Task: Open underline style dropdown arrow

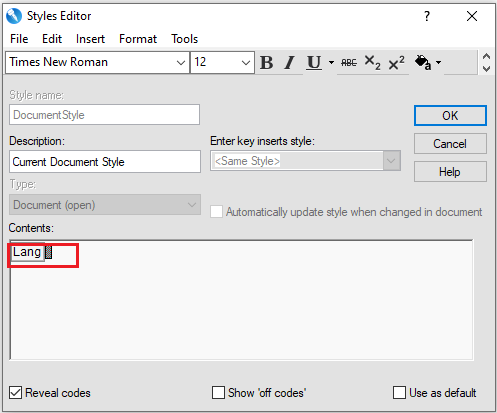Action: [331, 62]
